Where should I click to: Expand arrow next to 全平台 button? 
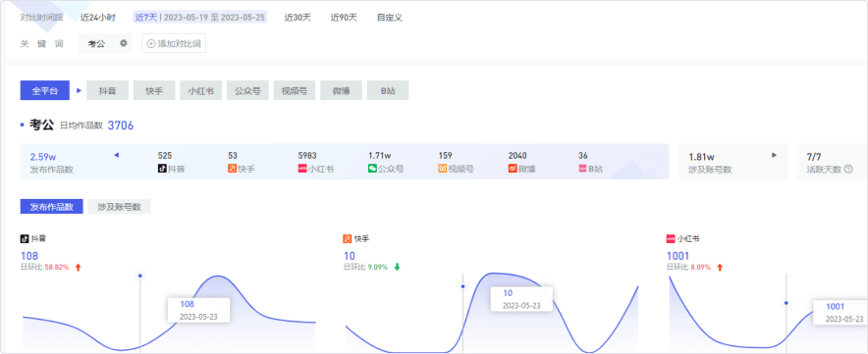[79, 90]
